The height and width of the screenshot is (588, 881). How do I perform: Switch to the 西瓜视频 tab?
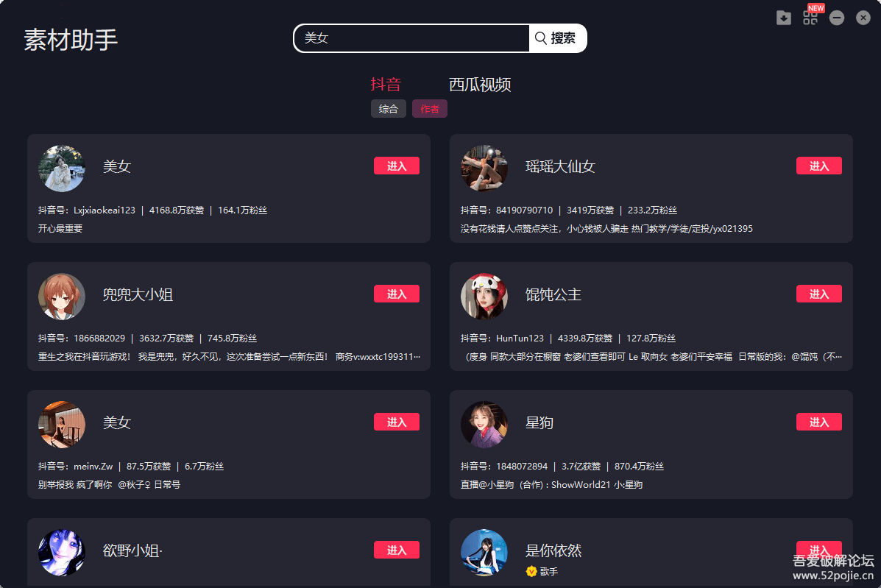coord(480,84)
